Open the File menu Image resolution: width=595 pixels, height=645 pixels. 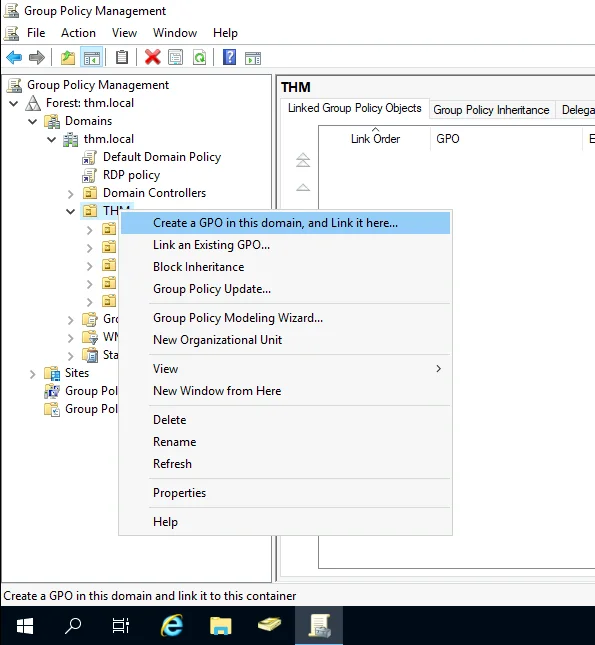(36, 33)
